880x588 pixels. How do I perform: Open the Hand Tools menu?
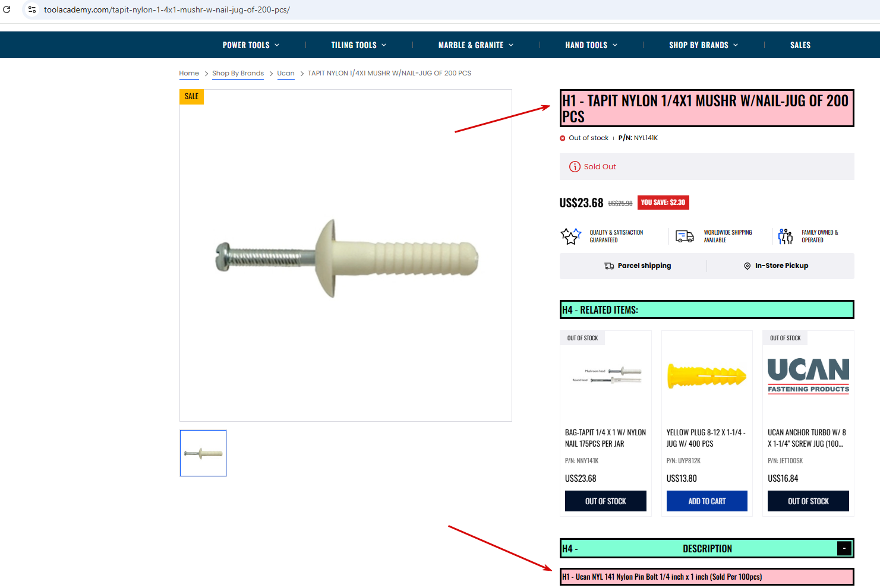coord(591,45)
